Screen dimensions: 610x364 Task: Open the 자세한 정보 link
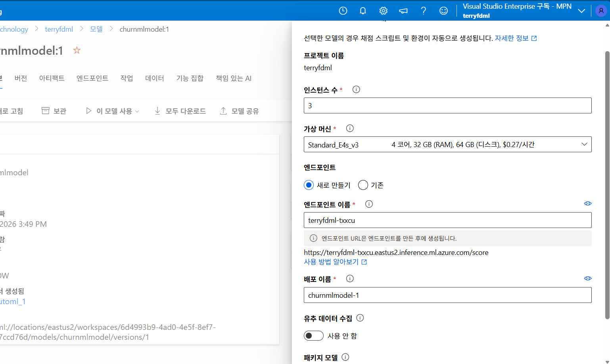coord(512,38)
